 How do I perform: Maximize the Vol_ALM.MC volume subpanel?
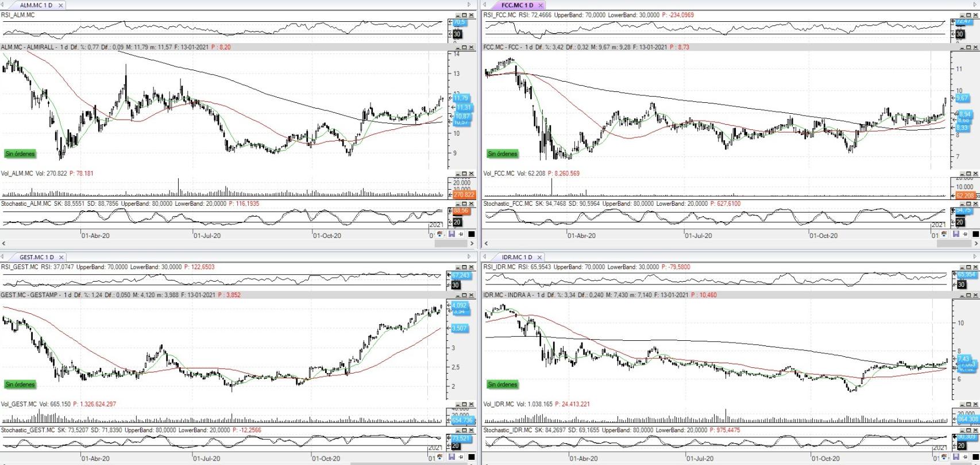click(x=465, y=174)
